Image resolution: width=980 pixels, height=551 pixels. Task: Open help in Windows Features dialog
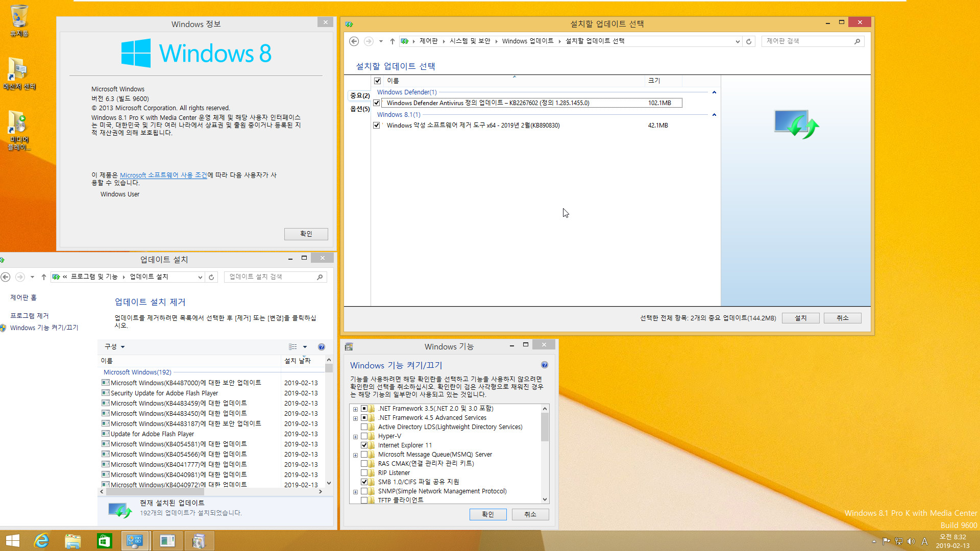pyautogui.click(x=545, y=365)
